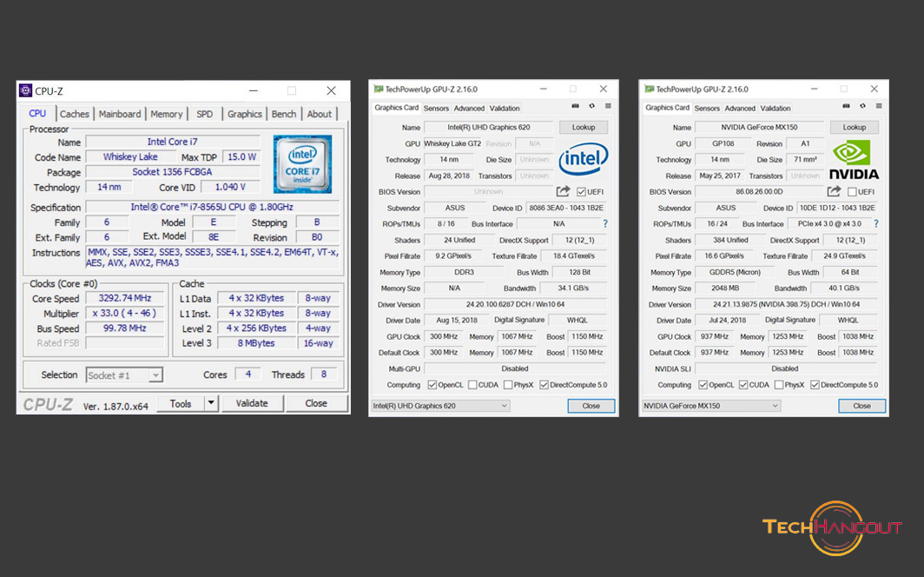Open the About tab in CPU-Z
This screenshot has height=577, width=924.
pyautogui.click(x=320, y=114)
